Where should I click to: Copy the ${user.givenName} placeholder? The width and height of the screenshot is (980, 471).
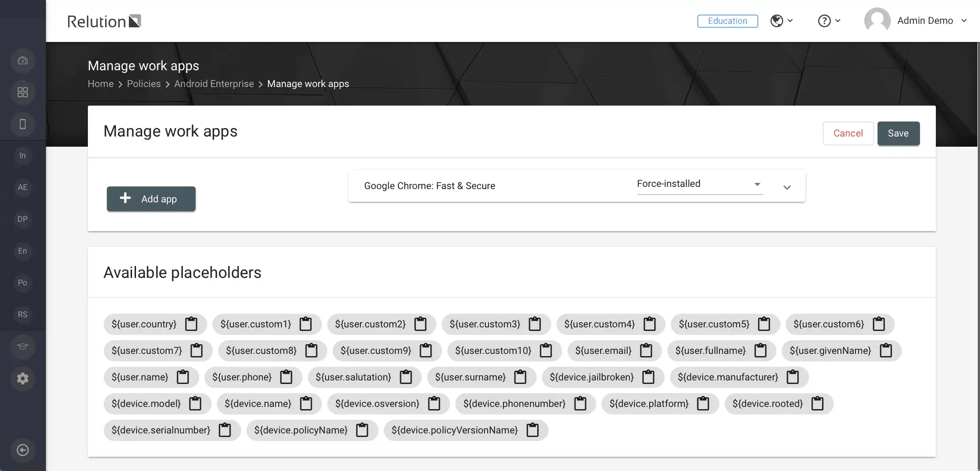pyautogui.click(x=886, y=350)
